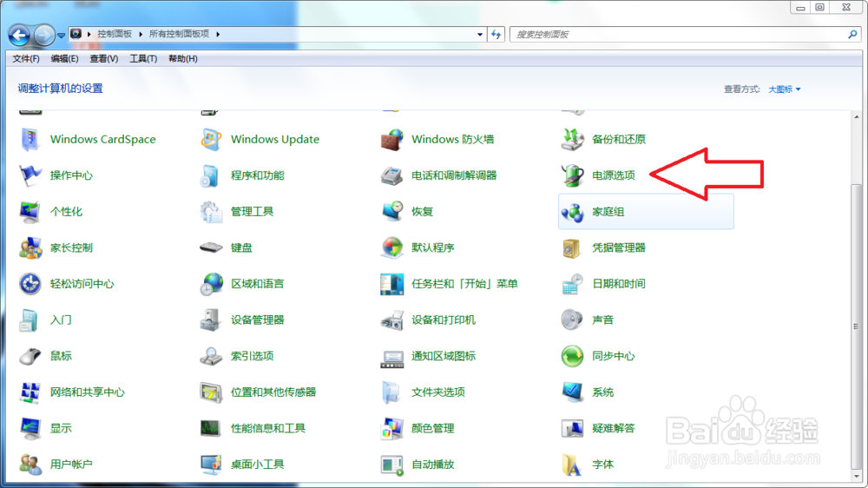Open the Windows Update icon
This screenshot has width=868, height=488.
pyautogui.click(x=211, y=139)
